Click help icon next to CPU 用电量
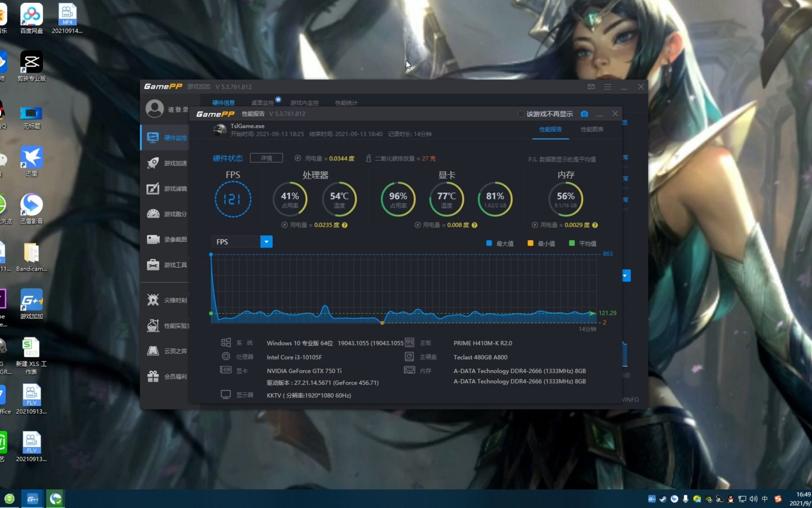The image size is (812, 508). (x=344, y=225)
